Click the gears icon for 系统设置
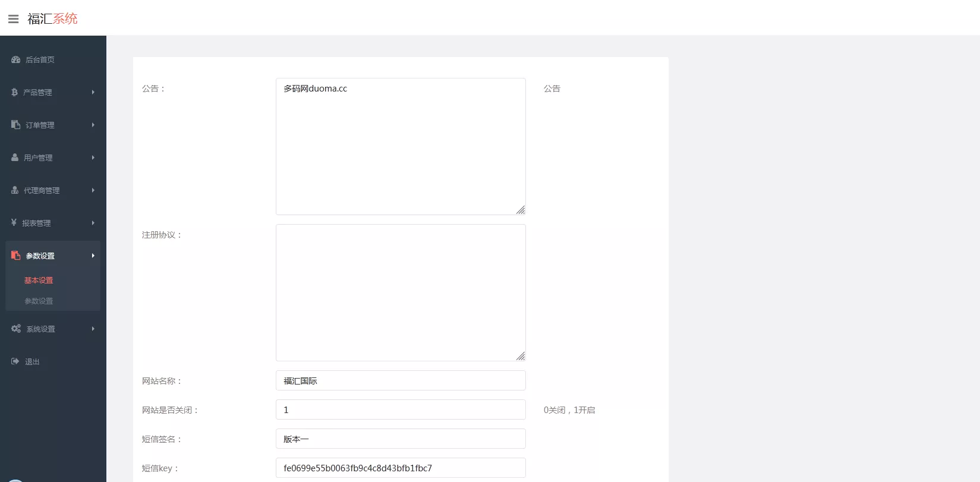Image resolution: width=980 pixels, height=482 pixels. 16,329
